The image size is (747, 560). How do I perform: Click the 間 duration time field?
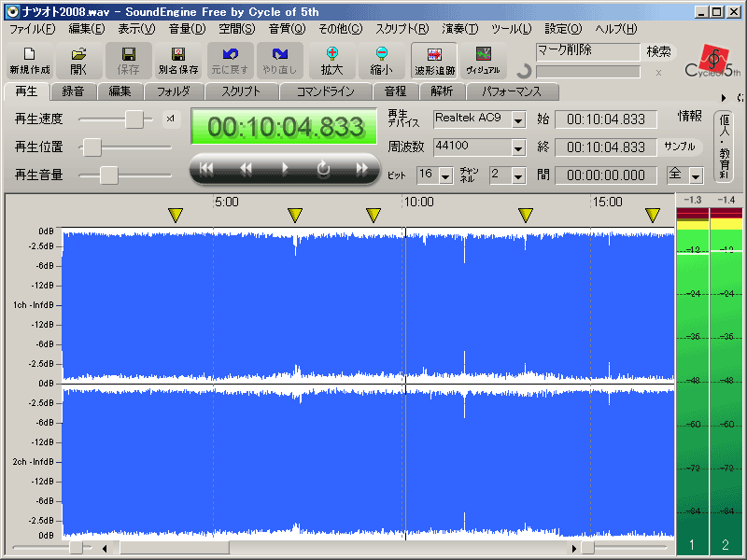click(x=606, y=175)
